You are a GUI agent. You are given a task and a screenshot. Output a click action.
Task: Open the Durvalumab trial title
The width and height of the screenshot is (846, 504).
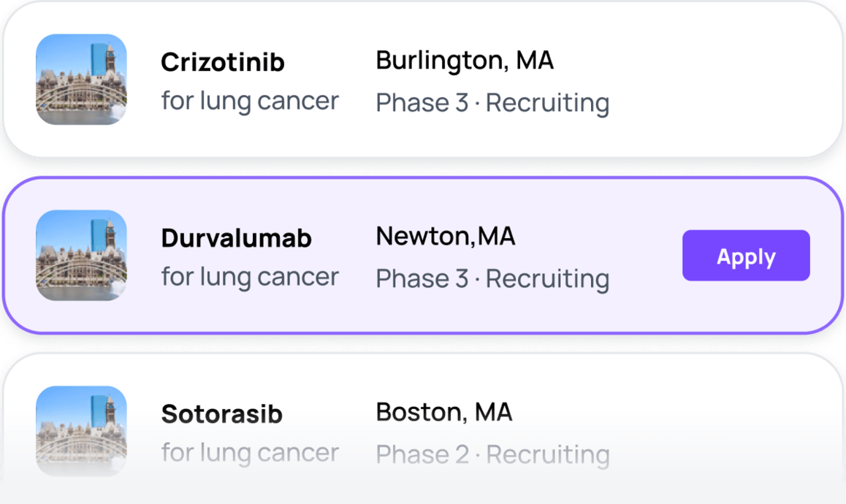(x=236, y=239)
